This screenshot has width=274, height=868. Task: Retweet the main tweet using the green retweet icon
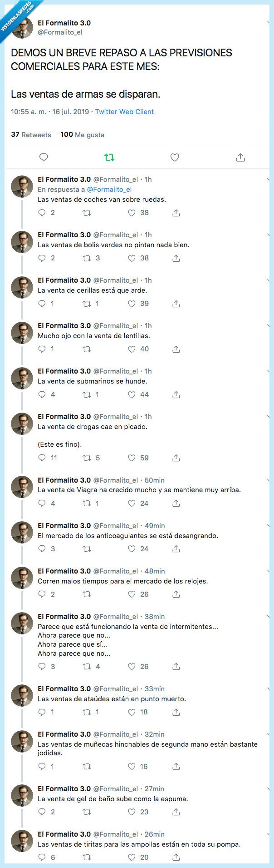point(109,158)
